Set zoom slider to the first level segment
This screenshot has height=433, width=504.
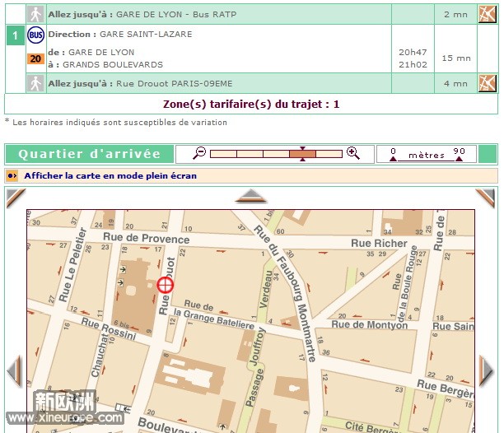tap(223, 154)
